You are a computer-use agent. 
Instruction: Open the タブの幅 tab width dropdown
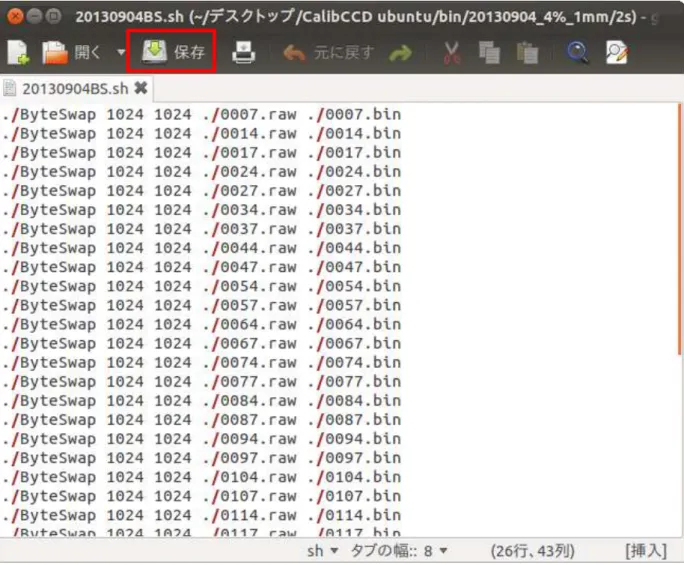pos(399,551)
